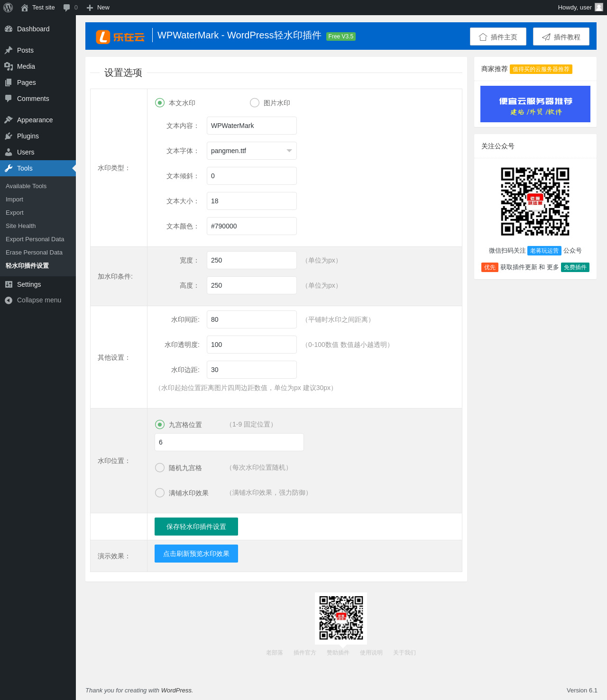Viewport: 607px width, 700px height.
Task: Open the Dashboard gauge icon
Action: click(9, 29)
